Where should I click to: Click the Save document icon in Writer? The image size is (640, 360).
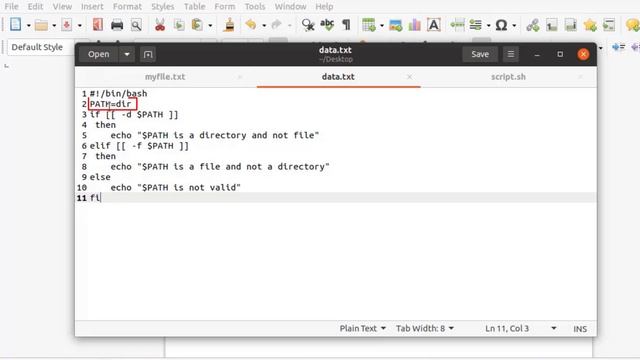pos(67,25)
